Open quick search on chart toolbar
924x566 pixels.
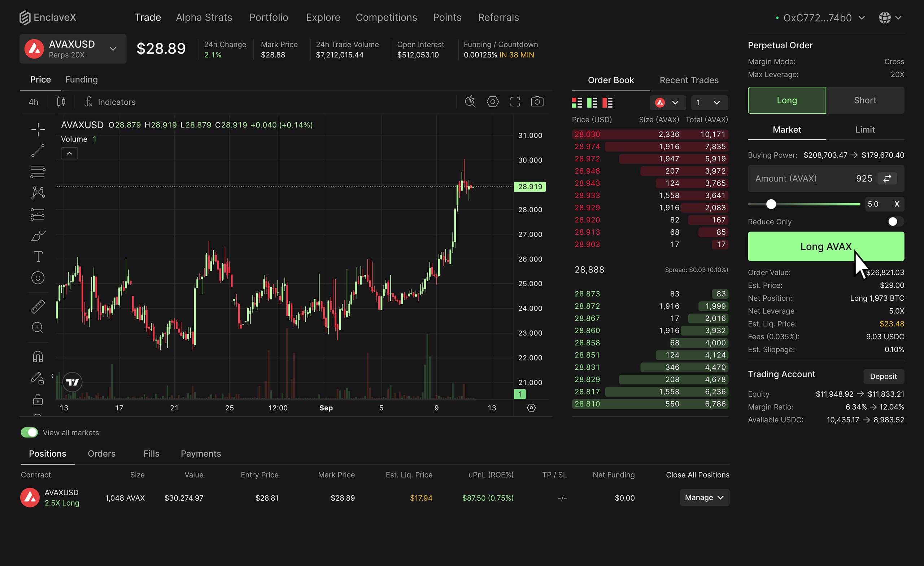[470, 102]
